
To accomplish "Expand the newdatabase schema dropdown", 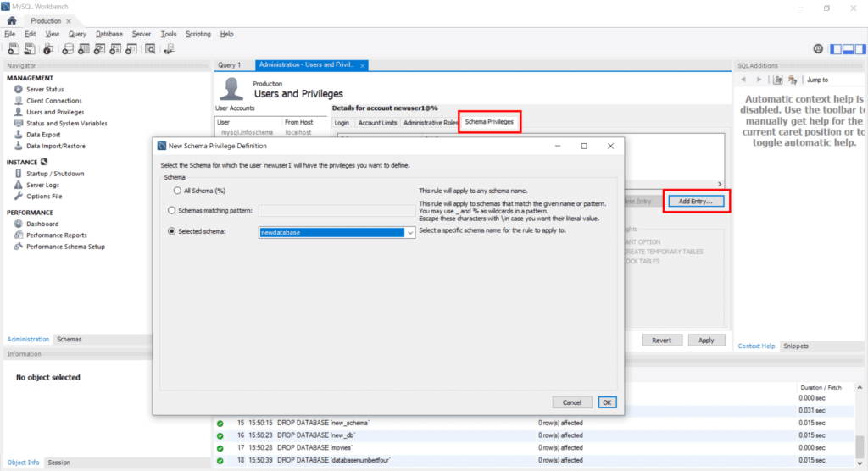I will tap(409, 233).
